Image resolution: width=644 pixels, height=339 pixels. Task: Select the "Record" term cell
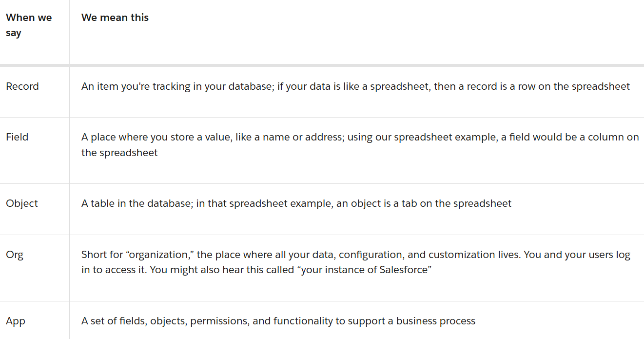click(x=22, y=86)
